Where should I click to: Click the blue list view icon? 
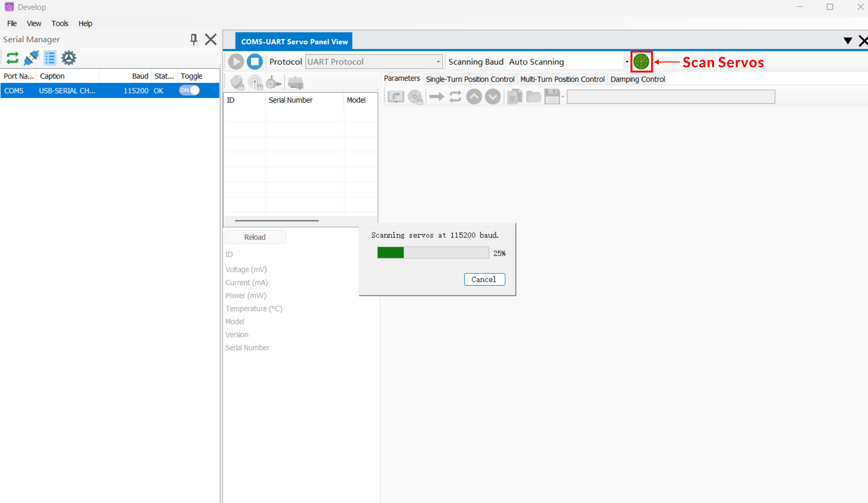tap(50, 58)
